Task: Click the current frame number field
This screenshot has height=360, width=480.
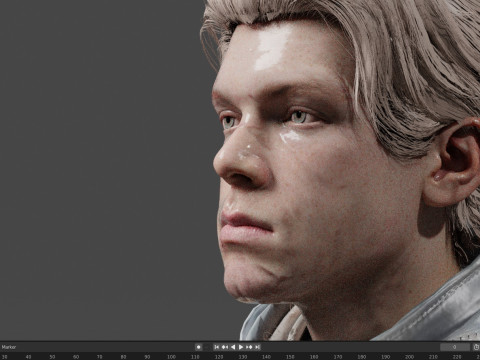Action: 455,347
